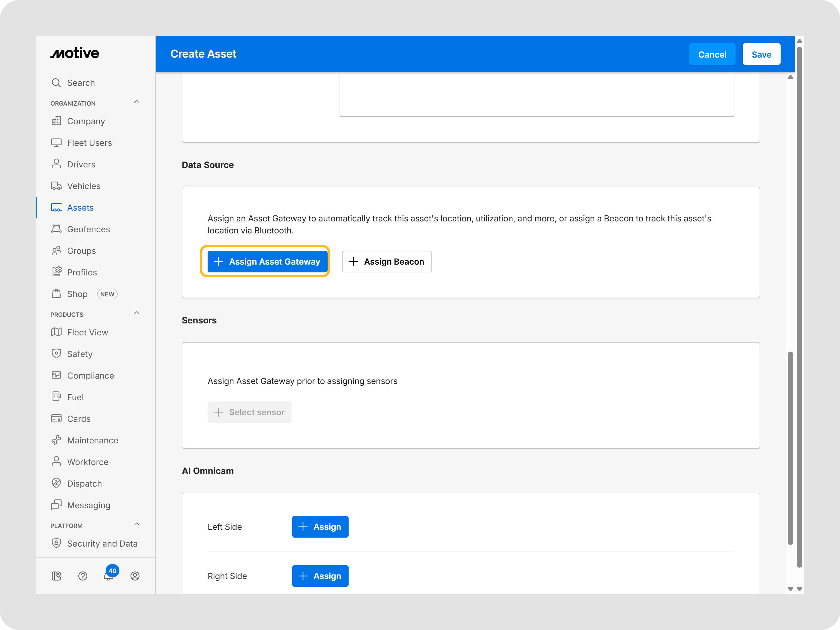Image resolution: width=840 pixels, height=630 pixels.
Task: Click the Assign Beacon button
Action: [x=387, y=262]
